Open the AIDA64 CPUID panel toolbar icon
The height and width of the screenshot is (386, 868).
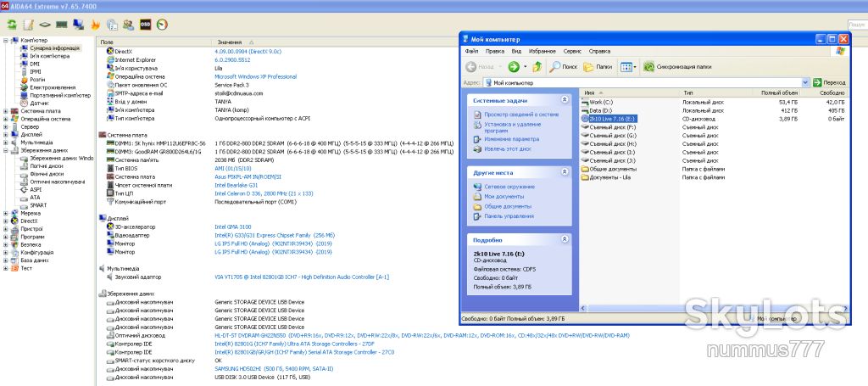[x=112, y=25]
